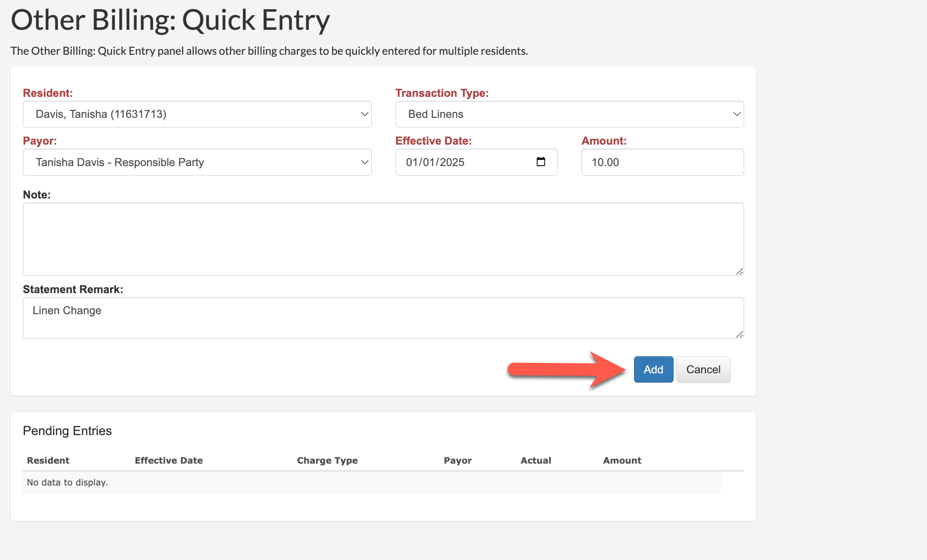This screenshot has height=560, width=927.
Task: Click the Effective Date text 01/01/2025
Action: coord(435,162)
